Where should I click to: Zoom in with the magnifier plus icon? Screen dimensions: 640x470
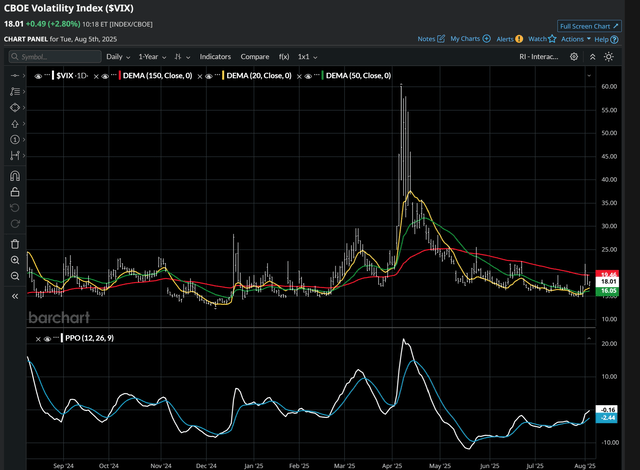pos(15,260)
